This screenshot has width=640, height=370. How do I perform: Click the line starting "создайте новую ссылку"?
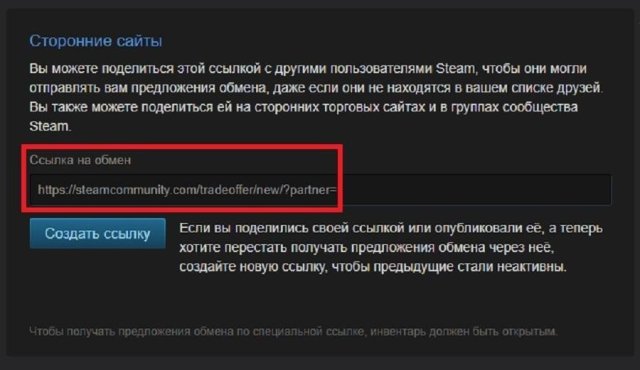pyautogui.click(x=373, y=267)
